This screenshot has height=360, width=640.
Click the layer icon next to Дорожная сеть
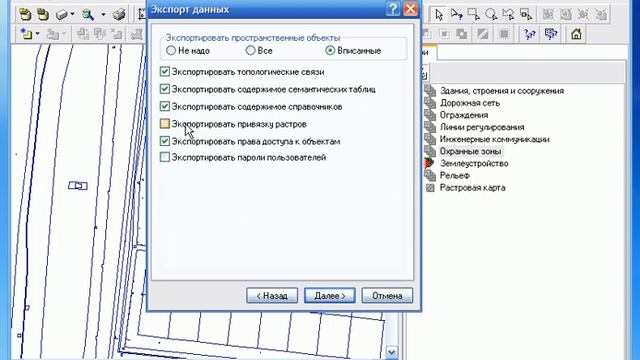pyautogui.click(x=430, y=103)
